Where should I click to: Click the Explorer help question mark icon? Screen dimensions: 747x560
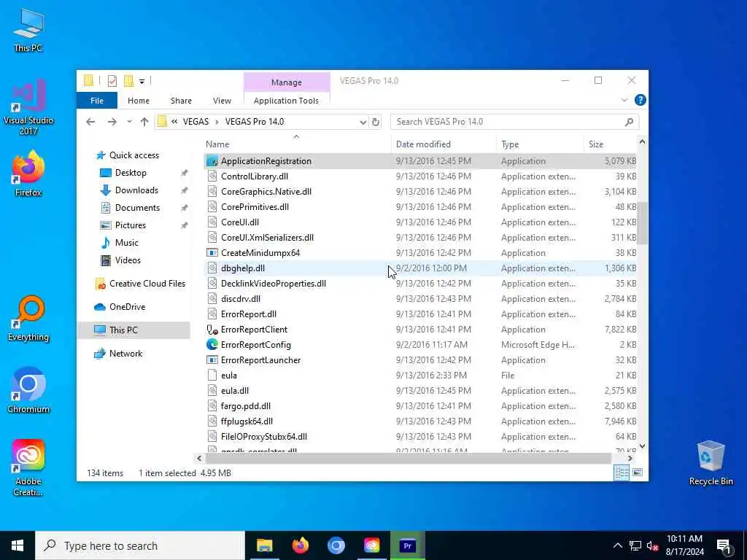640,100
